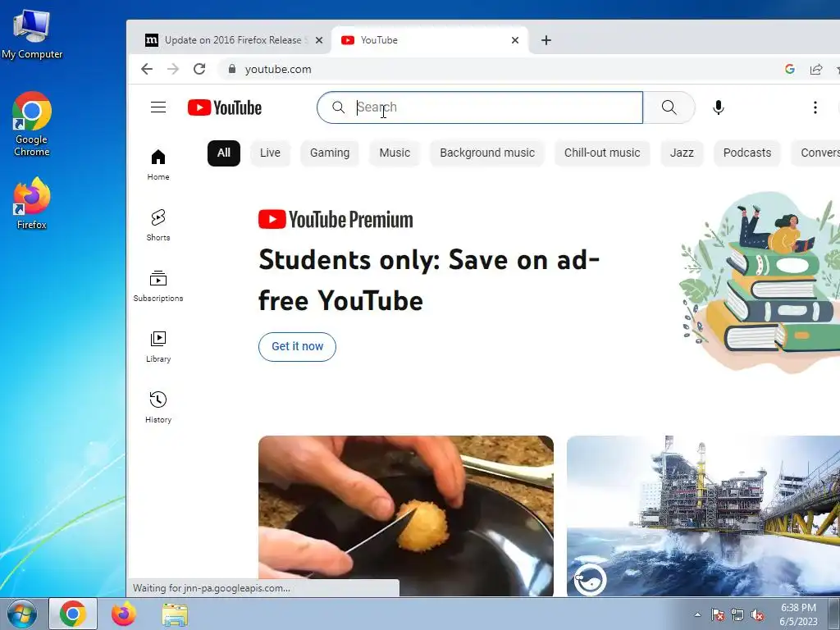The image size is (840, 630).
Task: Select the Chill-out music chip
Action: 602,153
